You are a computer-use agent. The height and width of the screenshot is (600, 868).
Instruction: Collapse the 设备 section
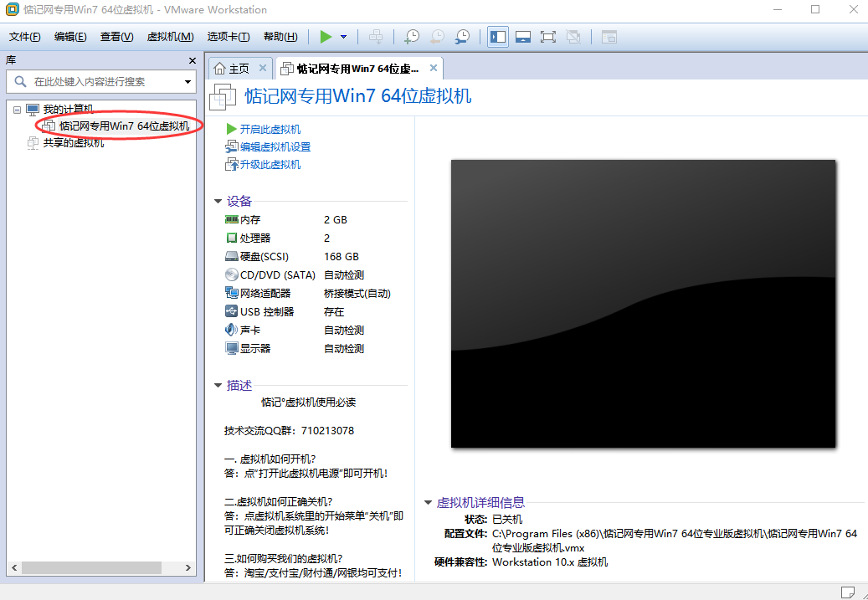(218, 202)
